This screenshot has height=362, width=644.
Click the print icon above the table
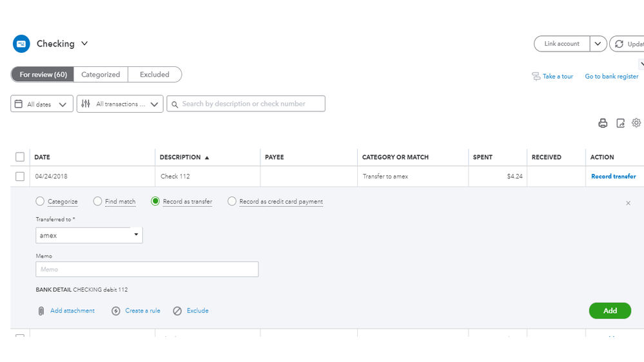point(603,123)
